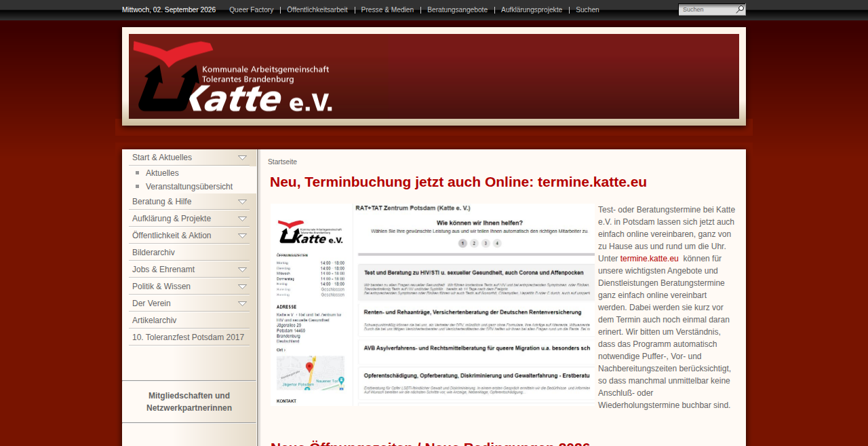Open the Queer Factory menu
Image resolution: width=868 pixels, height=446 pixels.
pyautogui.click(x=252, y=10)
